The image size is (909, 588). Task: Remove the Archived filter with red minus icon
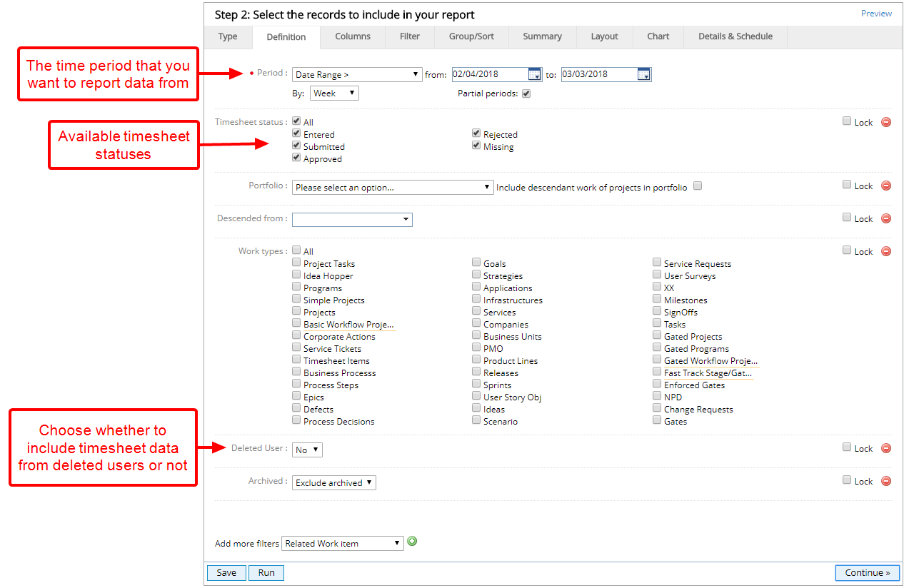(x=886, y=481)
